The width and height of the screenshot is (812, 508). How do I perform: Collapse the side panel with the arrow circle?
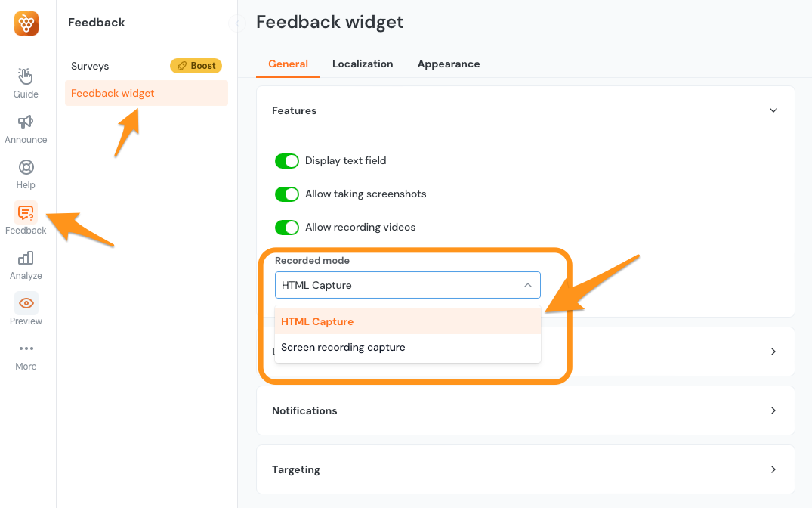[237, 23]
